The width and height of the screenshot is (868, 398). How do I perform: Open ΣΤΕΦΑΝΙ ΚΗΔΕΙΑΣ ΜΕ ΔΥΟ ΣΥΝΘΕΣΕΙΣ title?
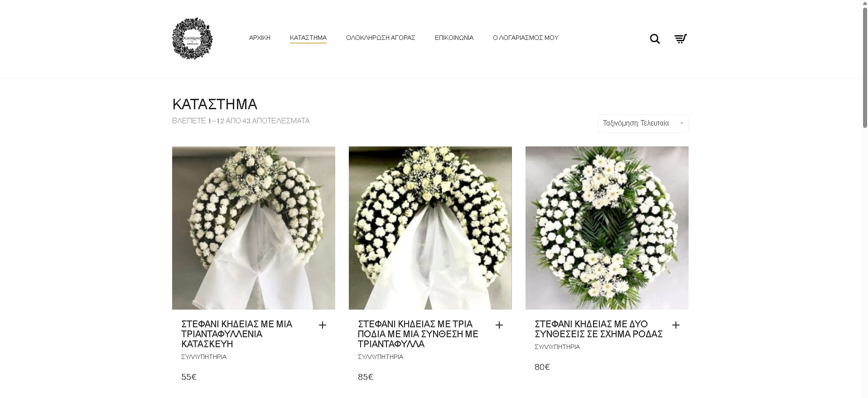click(x=598, y=329)
